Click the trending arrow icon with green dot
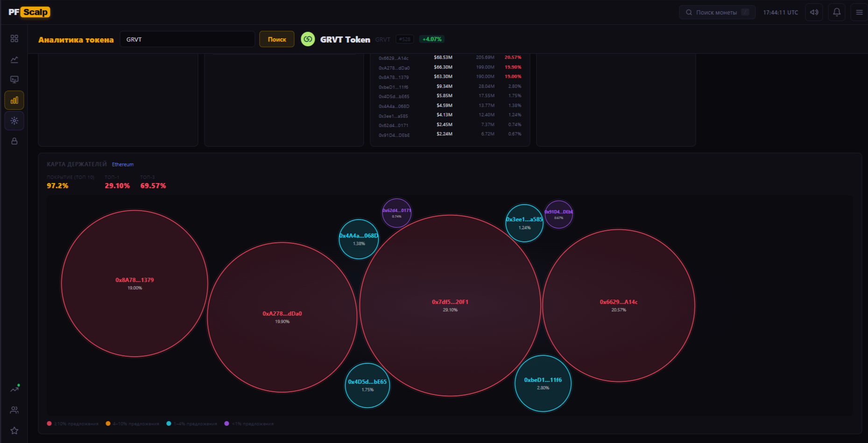The height and width of the screenshot is (443, 868). pos(15,388)
